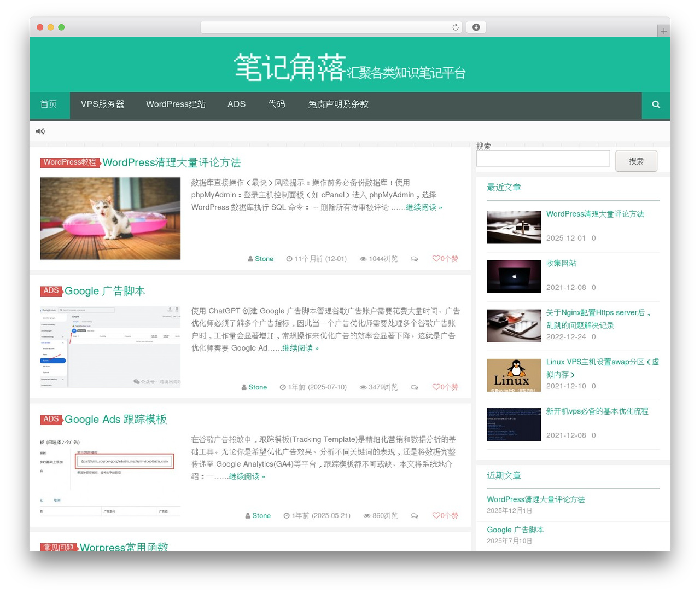
Task: Open the cat thumbnail of the first post
Action: 110,218
